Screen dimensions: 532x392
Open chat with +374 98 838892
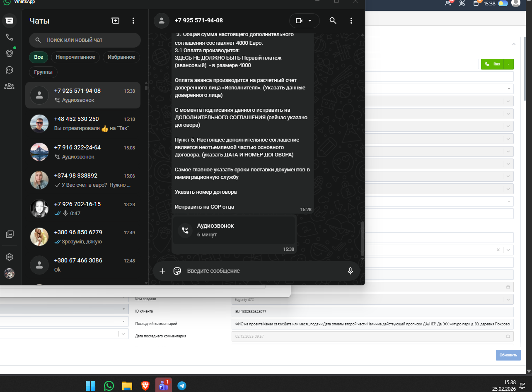tap(83, 180)
